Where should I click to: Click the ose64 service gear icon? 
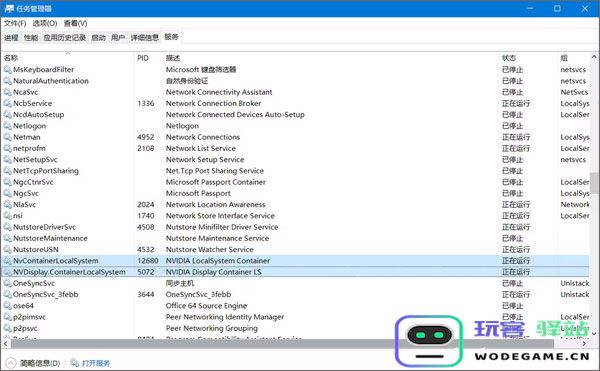coord(7,306)
